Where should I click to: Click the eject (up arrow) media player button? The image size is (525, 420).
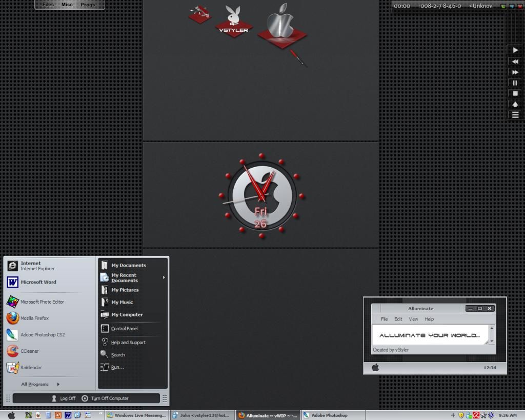pos(515,104)
